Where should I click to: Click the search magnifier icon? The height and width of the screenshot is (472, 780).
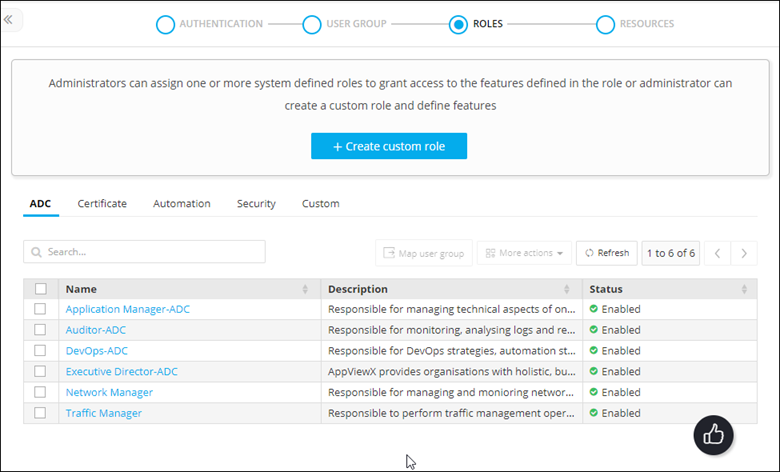(36, 252)
